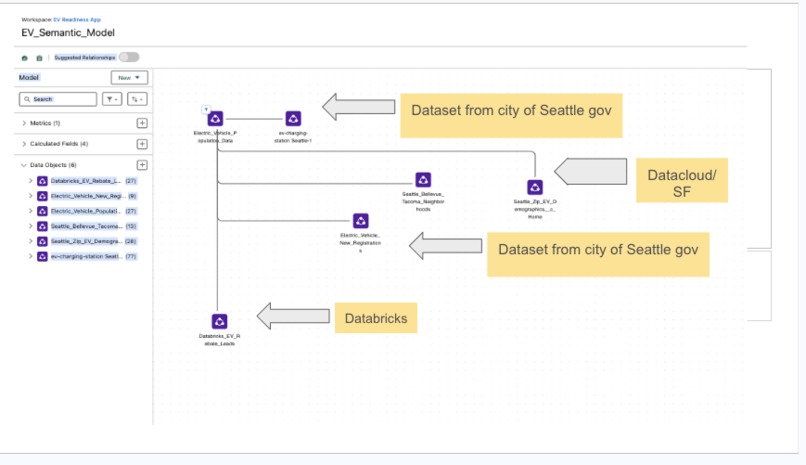Image resolution: width=806 pixels, height=465 pixels.
Task: Select Seattle_Bellevue_Tacoma... label in list
Action: pos(86,226)
